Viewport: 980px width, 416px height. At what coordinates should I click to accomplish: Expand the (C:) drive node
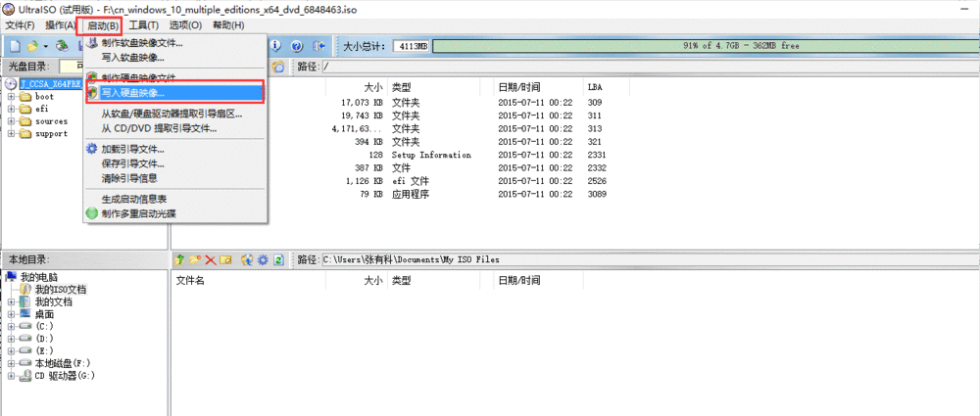11,326
